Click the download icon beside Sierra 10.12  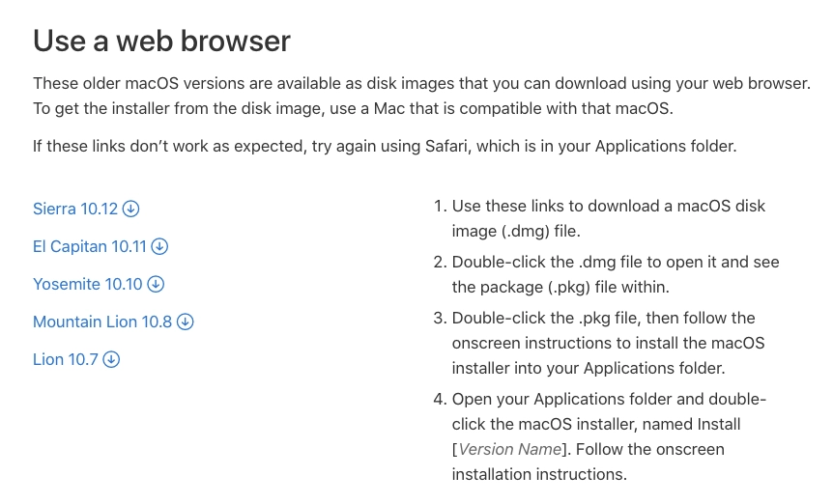pyautogui.click(x=131, y=209)
